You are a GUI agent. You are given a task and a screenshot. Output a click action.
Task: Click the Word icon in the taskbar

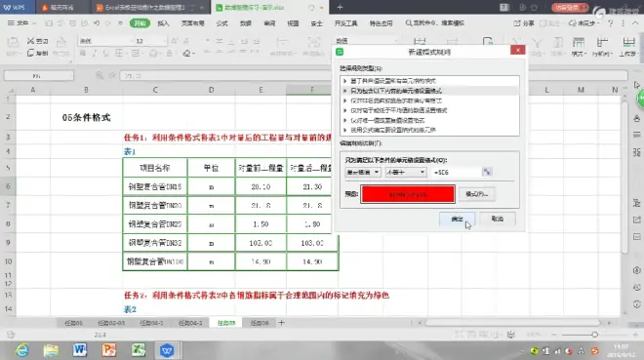pyautogui.click(x=80, y=350)
